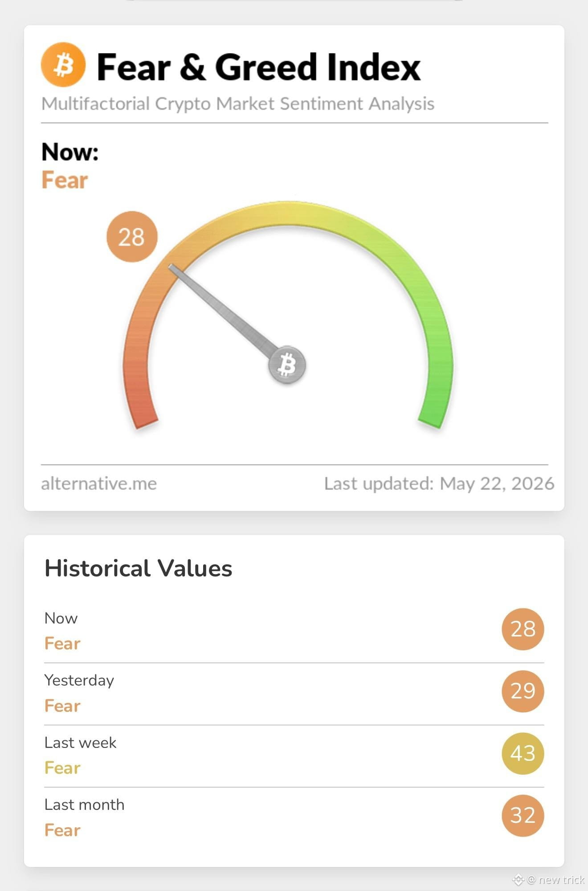Click the Yesterday value 29 circle
The height and width of the screenshot is (891, 588).
(x=523, y=691)
